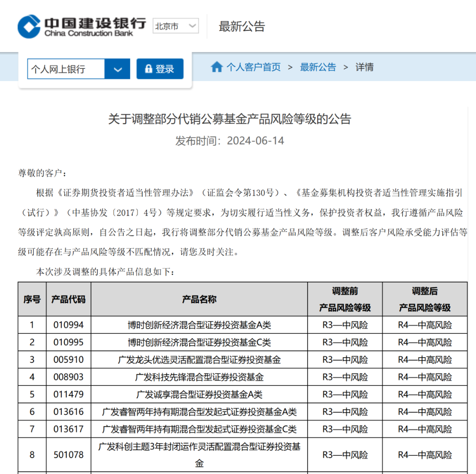Click the announcement title 关于调整部分代销公募基金产品风险等级的公告
Viewport: 476px width, 474px height.
click(230, 119)
